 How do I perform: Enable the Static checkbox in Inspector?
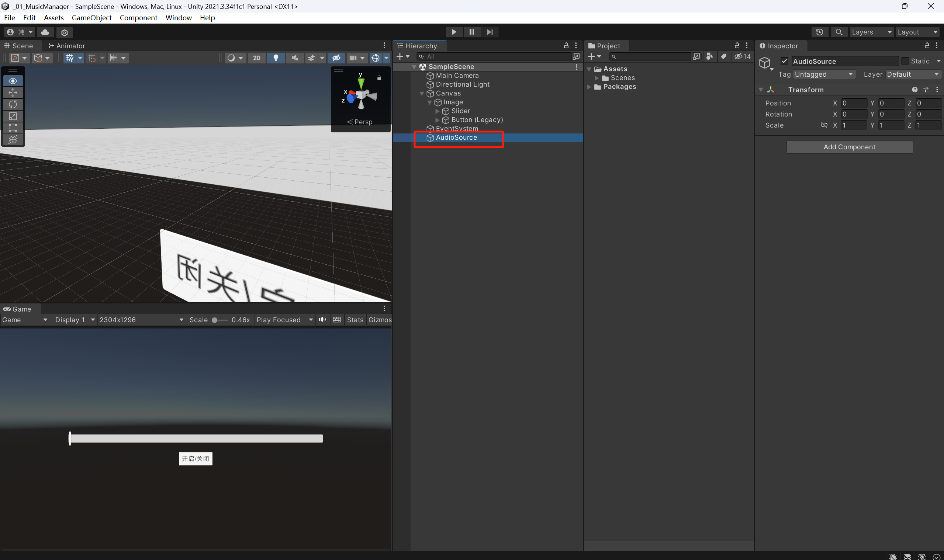(905, 61)
